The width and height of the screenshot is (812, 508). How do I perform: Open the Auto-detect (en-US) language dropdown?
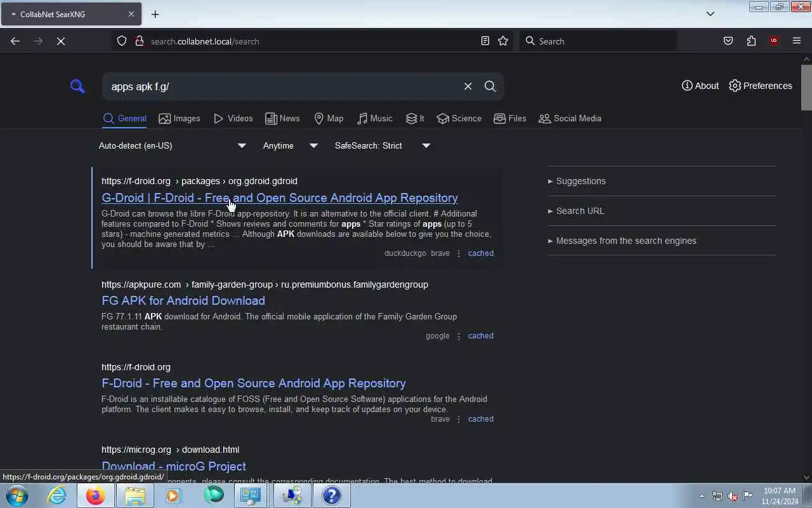[x=172, y=145]
